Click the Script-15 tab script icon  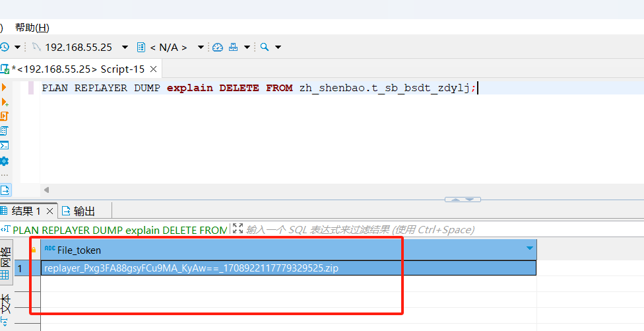point(5,69)
